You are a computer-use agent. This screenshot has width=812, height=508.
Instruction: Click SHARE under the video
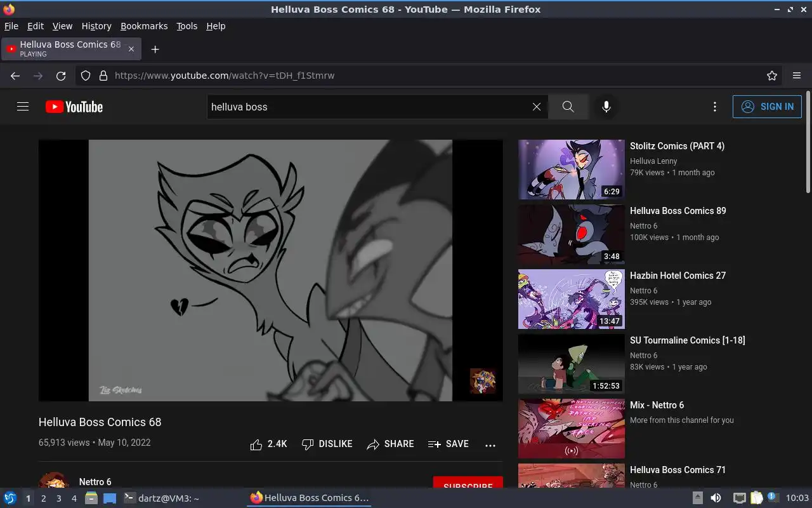(x=390, y=444)
